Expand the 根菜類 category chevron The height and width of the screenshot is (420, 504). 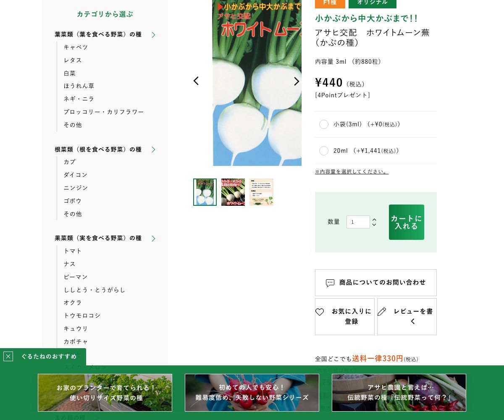tap(153, 150)
